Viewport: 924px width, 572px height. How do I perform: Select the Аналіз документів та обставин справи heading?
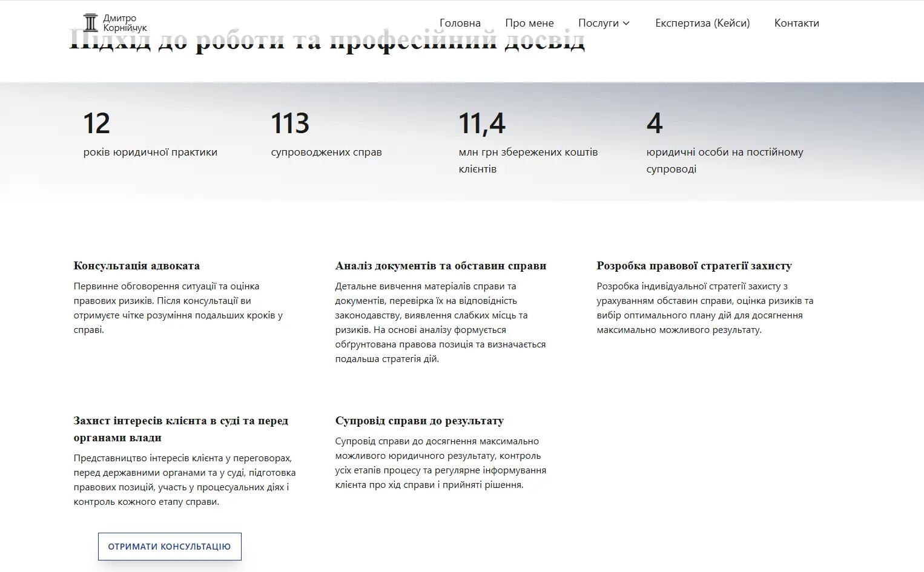point(440,266)
